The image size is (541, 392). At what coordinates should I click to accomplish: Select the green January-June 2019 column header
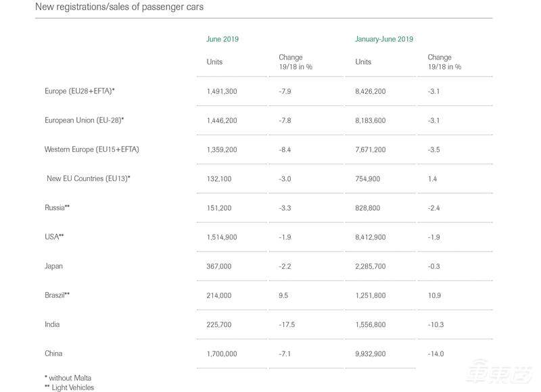pos(384,39)
